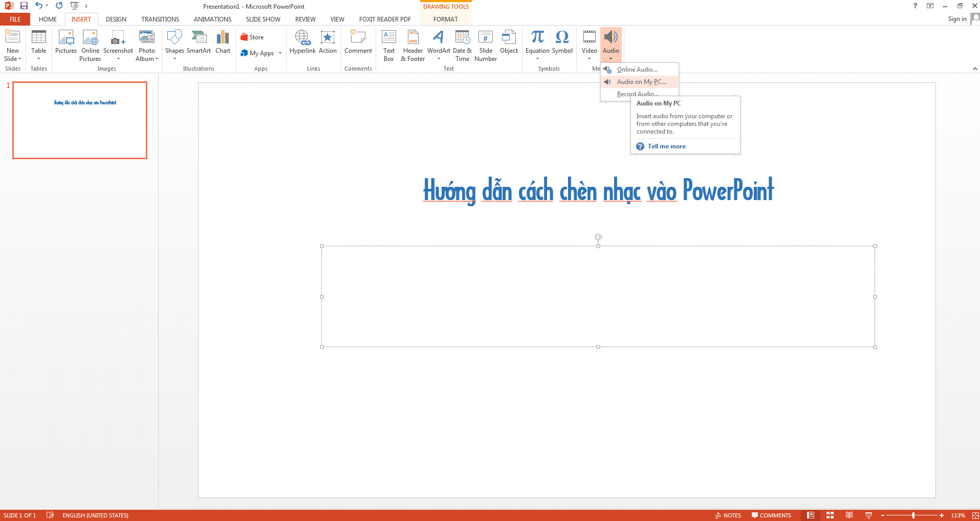Click the Pictures icon in Images group
This screenshot has width=980, height=521.
66,42
